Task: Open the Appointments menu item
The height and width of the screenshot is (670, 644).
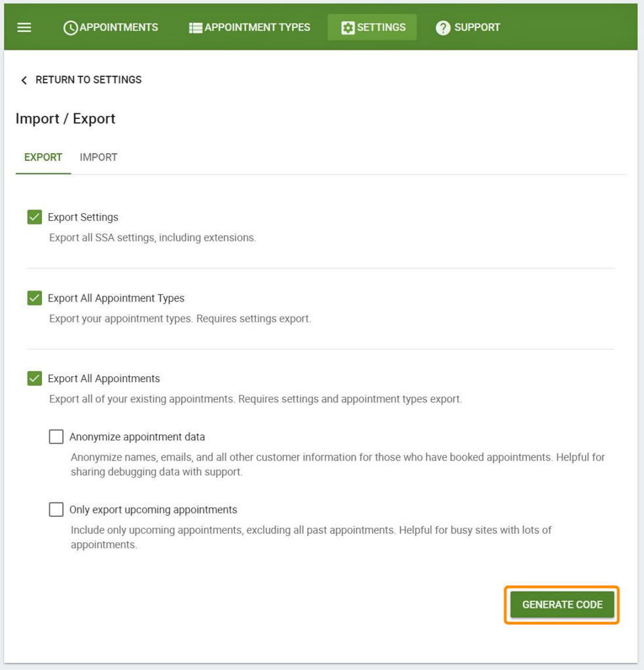Action: click(x=111, y=27)
